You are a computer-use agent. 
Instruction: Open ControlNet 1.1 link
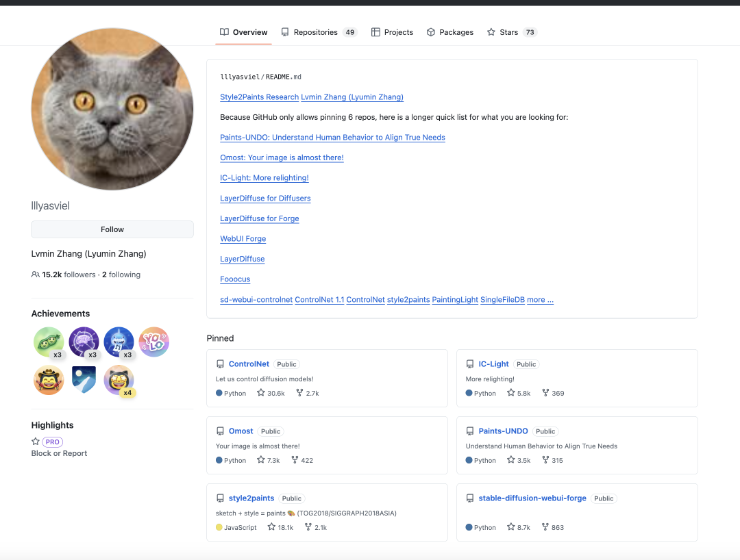319,300
